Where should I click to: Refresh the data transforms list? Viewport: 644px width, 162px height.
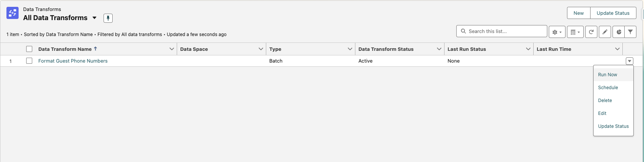(x=591, y=32)
